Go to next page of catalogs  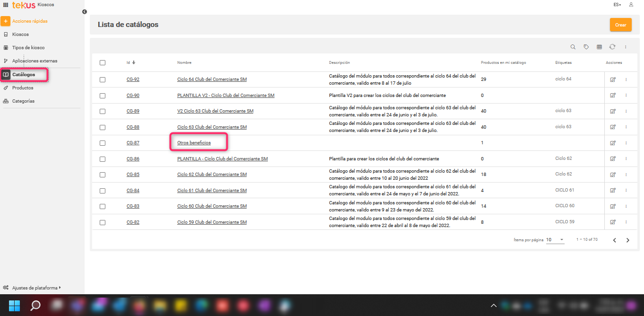pos(628,240)
